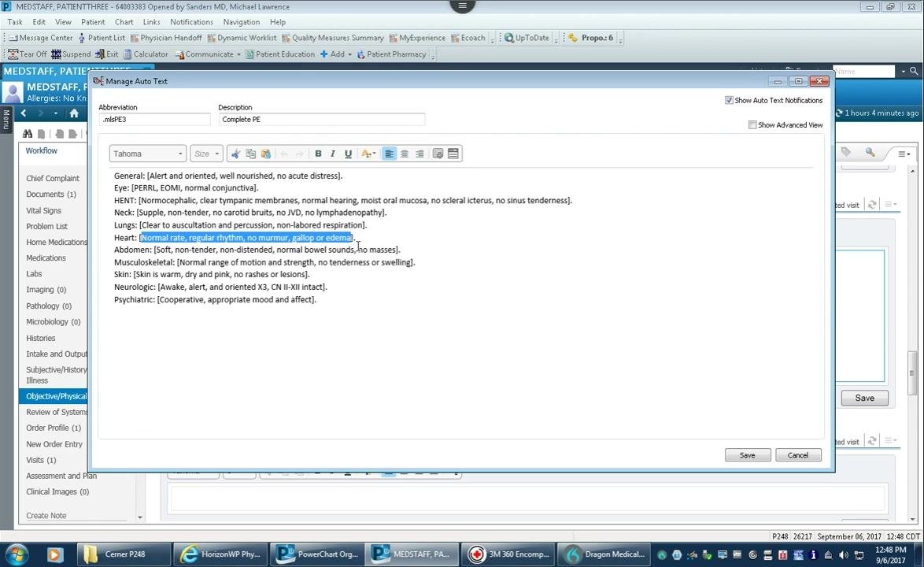Screen dimensions: 924x567
Task: Click the Windows Start button
Action: [x=17, y=554]
